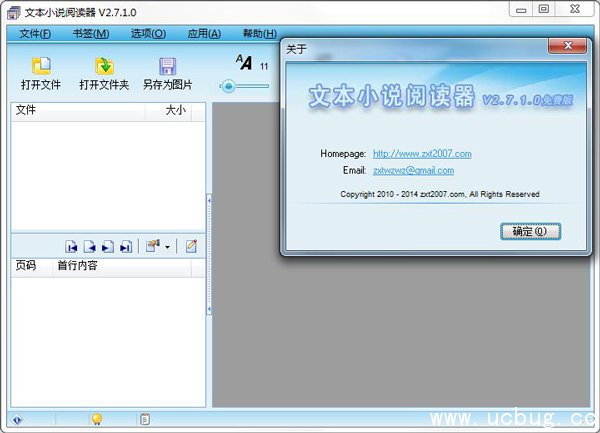Go to previous page using the back arrow icon

point(89,246)
